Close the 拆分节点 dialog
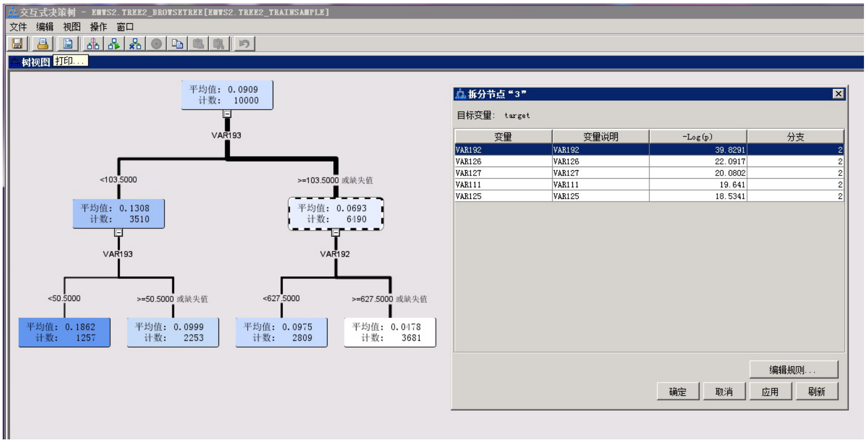 (838, 94)
